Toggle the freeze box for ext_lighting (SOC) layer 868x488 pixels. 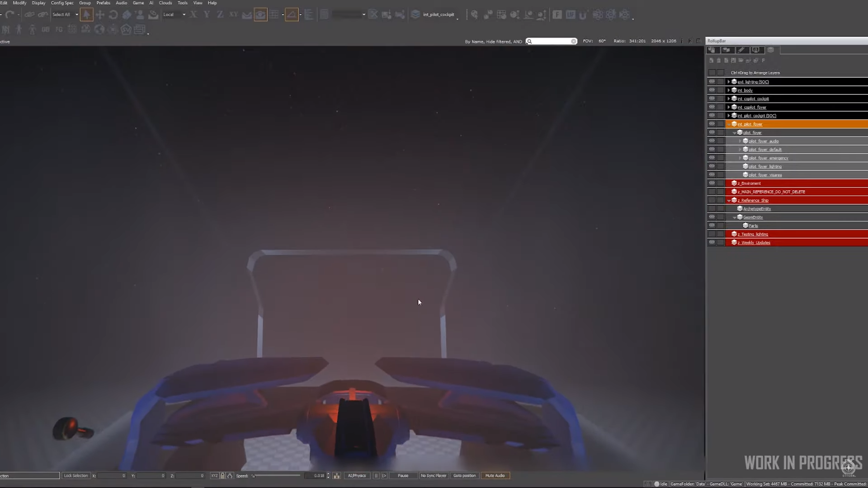[x=721, y=82]
